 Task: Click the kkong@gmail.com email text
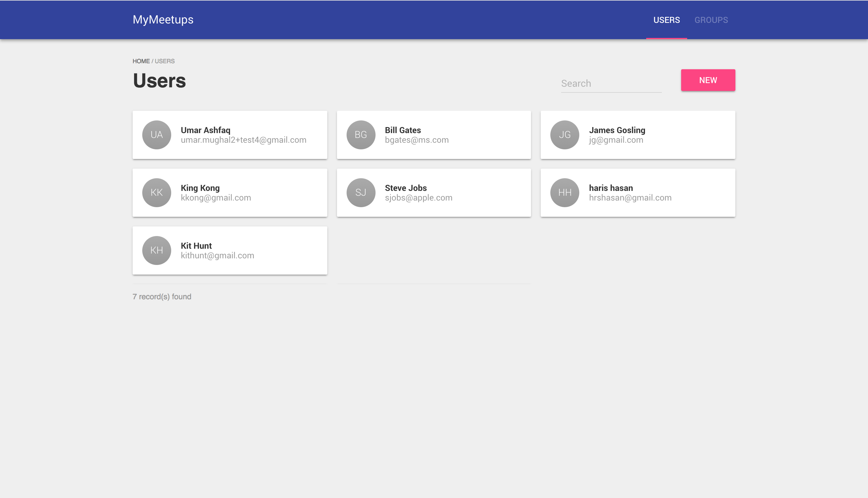point(215,198)
